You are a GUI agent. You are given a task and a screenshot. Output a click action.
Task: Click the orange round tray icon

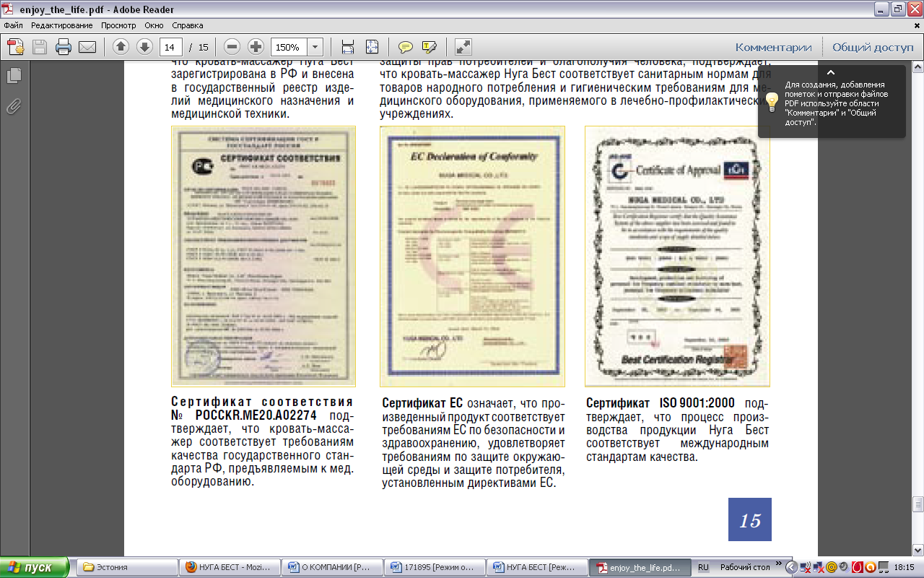871,568
